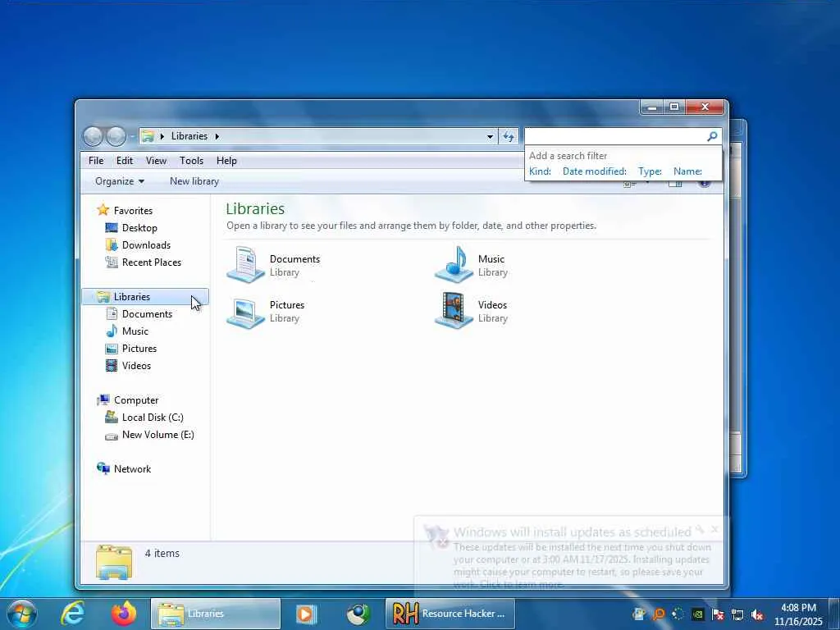Add the Kind: search filter

(x=540, y=171)
